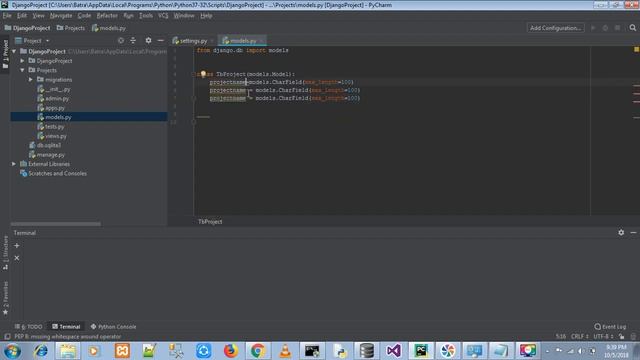Select Scratches and Consoles item

point(53,173)
